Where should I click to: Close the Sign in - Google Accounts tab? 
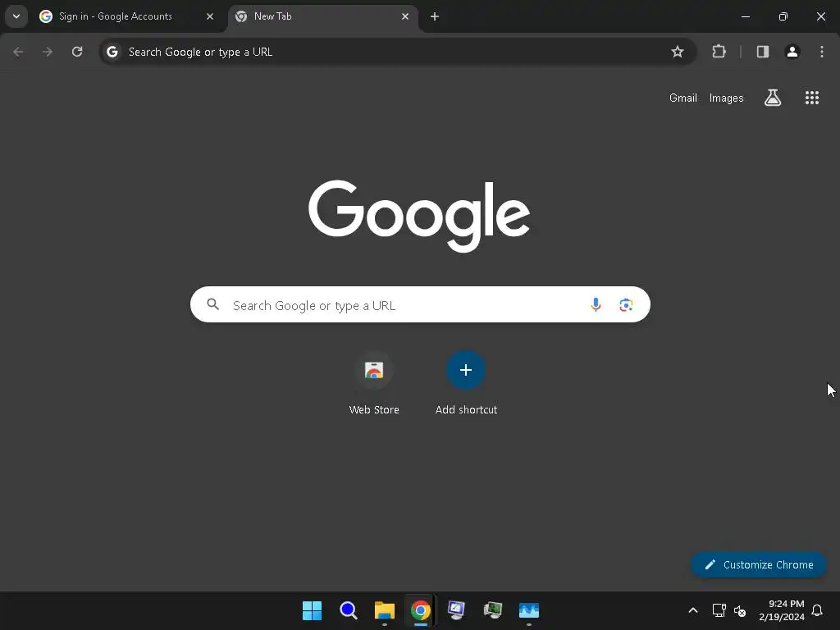(x=210, y=16)
